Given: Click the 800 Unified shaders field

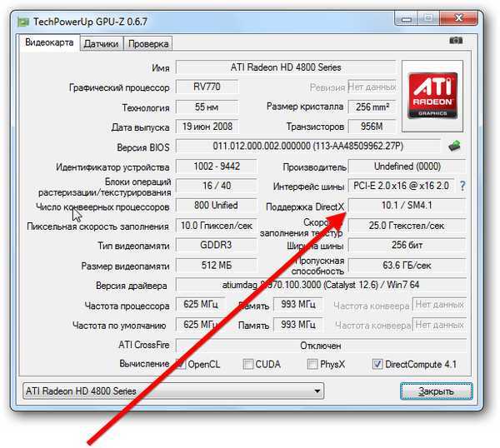Looking at the screenshot, I should click(x=216, y=206).
